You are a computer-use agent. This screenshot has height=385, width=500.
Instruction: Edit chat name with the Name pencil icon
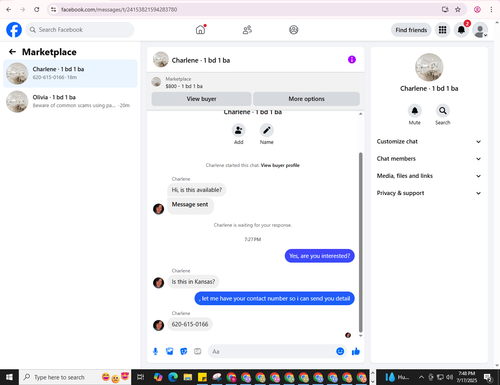pyautogui.click(x=267, y=130)
